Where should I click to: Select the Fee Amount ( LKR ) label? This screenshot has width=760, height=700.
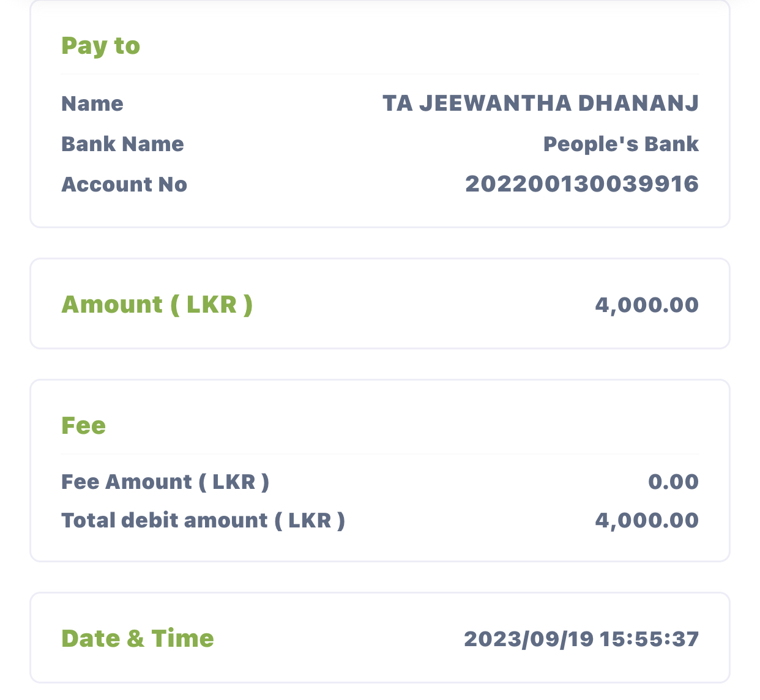coord(165,482)
